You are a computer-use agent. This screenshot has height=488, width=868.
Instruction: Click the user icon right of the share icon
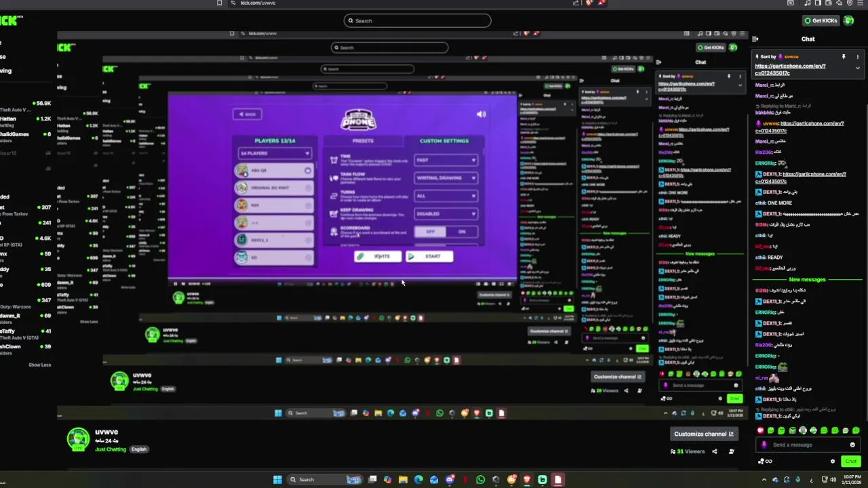point(731,451)
